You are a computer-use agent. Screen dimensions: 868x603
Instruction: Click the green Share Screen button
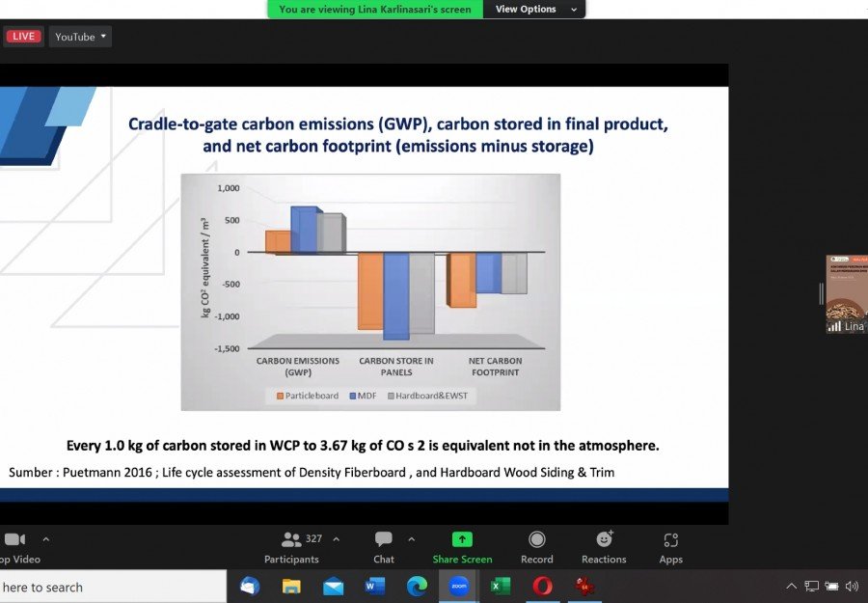462,548
